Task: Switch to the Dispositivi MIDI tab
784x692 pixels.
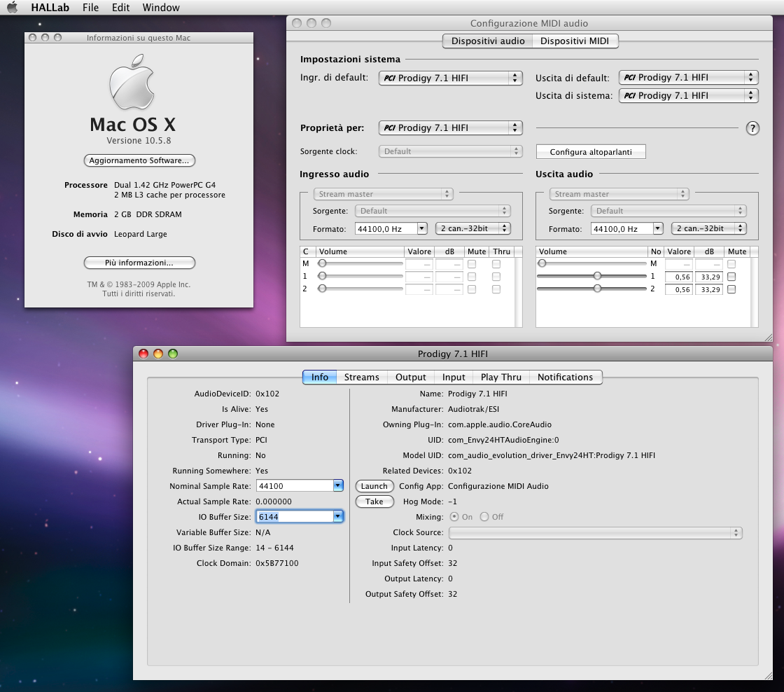Action: pos(575,41)
